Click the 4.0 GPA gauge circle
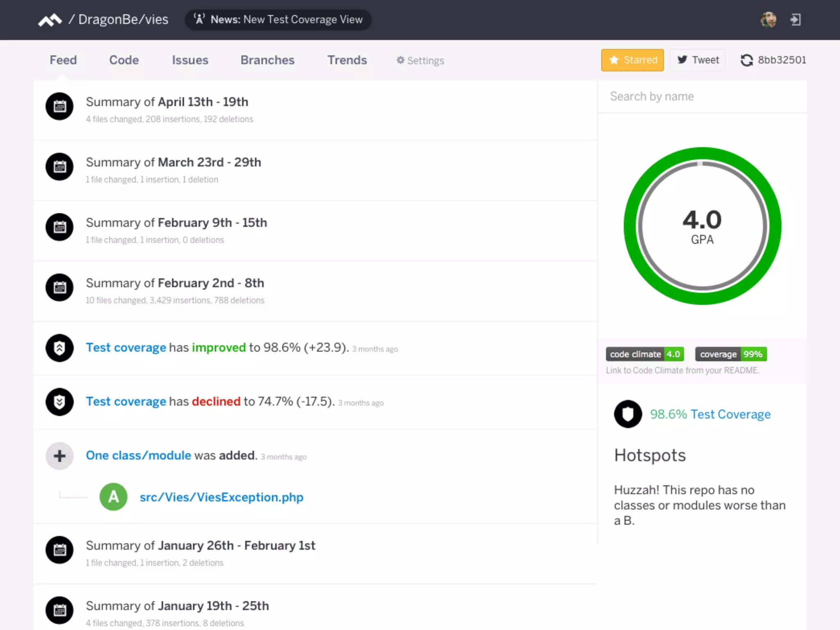The height and width of the screenshot is (630, 840). point(702,226)
